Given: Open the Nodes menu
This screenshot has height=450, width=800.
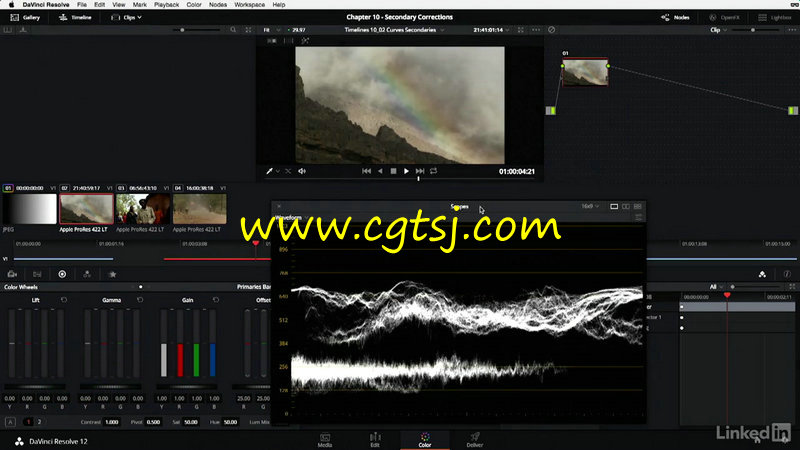Looking at the screenshot, I should (x=218, y=5).
